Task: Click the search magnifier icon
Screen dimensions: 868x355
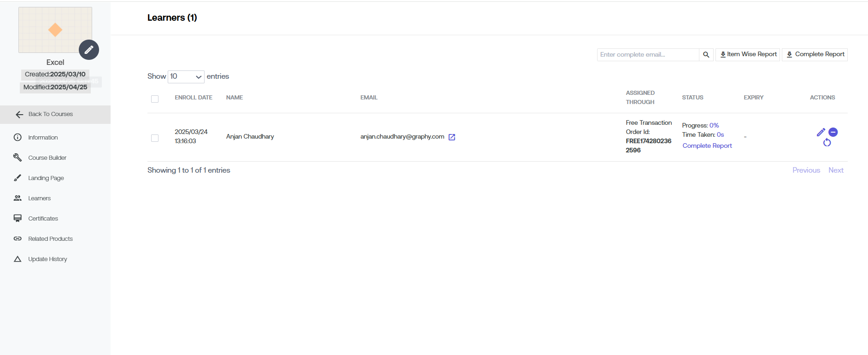Action: click(x=706, y=55)
